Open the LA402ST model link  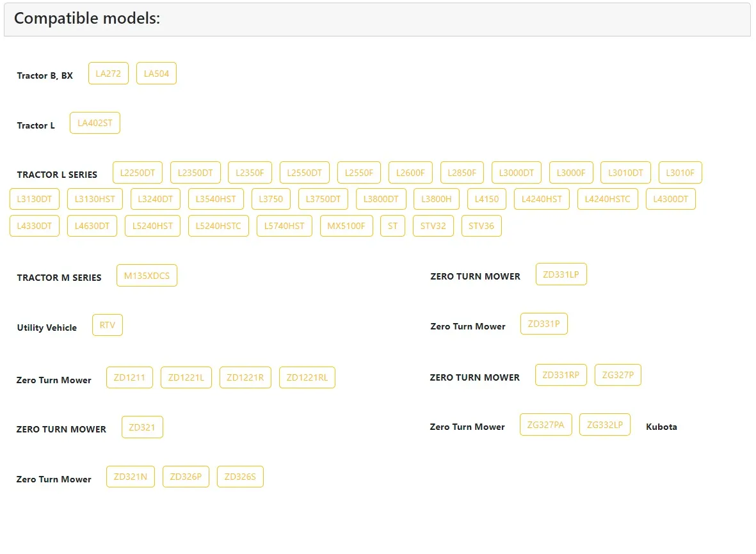tap(95, 123)
